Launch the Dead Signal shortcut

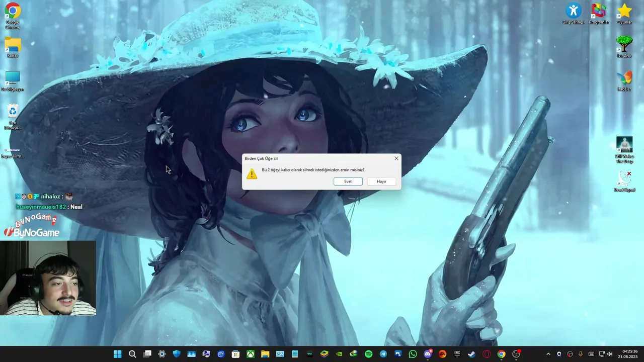point(624,182)
